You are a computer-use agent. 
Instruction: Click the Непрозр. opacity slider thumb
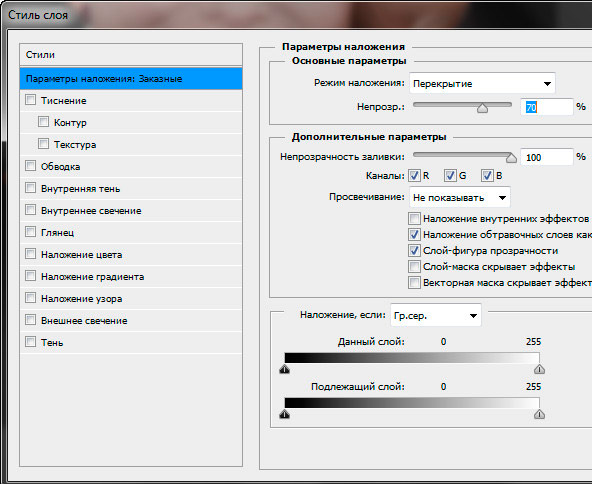click(483, 108)
